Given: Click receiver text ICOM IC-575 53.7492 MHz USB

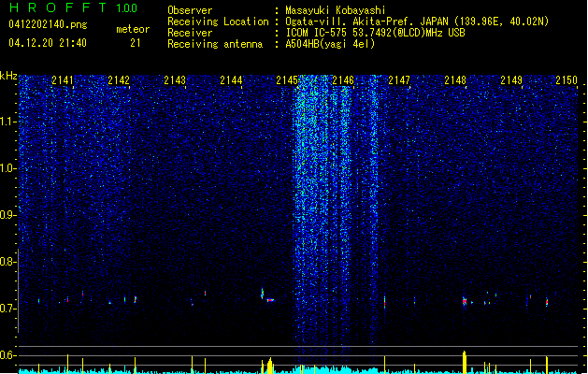Looking at the screenshot, I should click(375, 33).
